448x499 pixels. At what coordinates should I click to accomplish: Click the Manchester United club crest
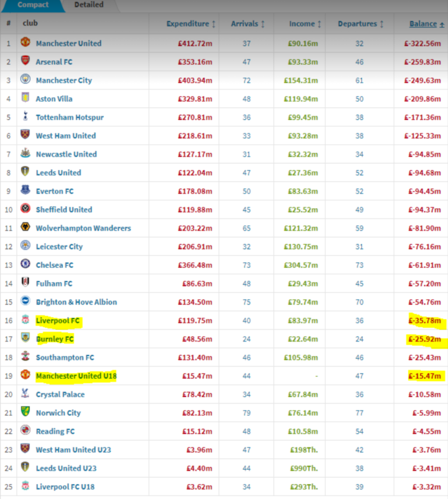coord(25,42)
